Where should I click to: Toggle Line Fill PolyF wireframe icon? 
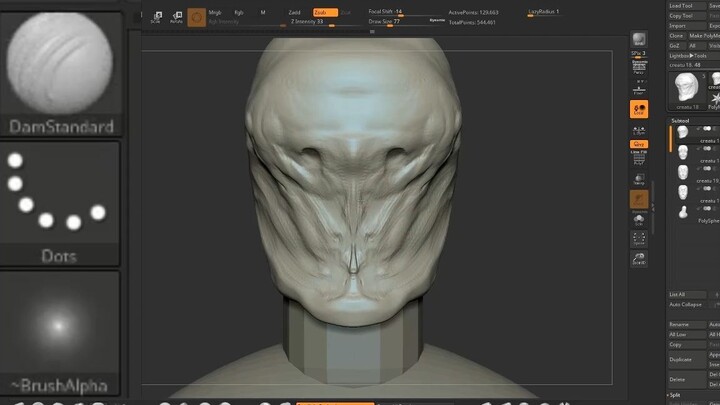639,158
